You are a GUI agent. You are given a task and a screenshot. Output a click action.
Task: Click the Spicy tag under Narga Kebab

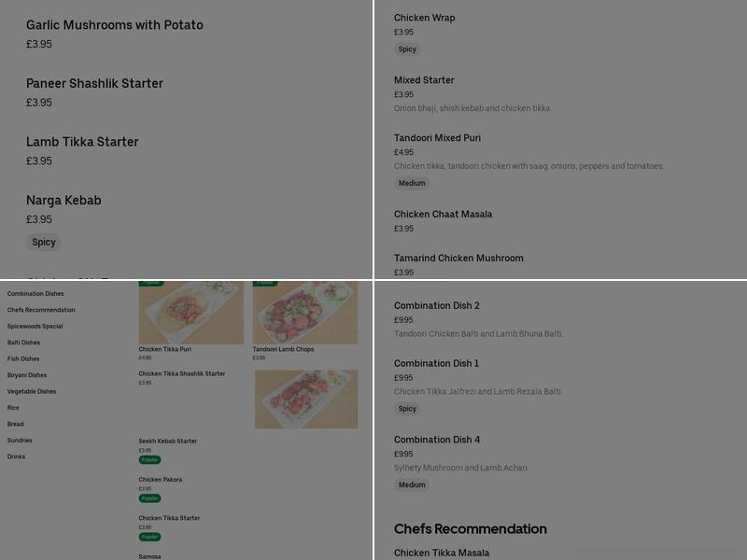point(44,242)
